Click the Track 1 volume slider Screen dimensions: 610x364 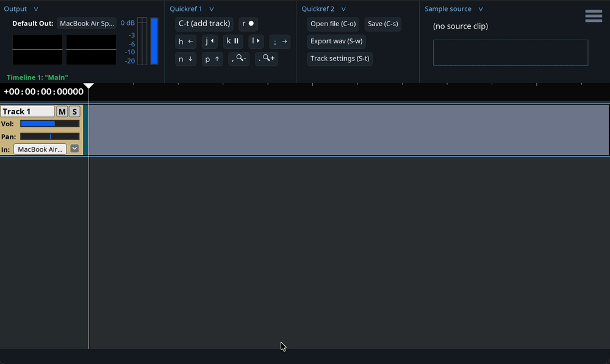49,124
